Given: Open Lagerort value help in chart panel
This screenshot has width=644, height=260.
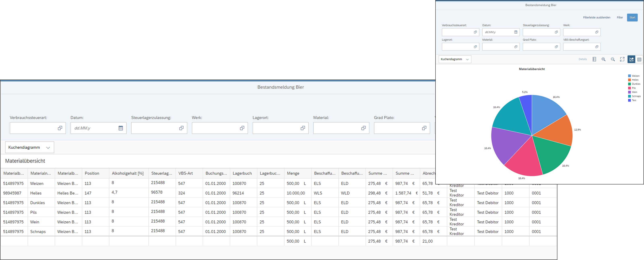Looking at the screenshot, I should coord(475,47).
